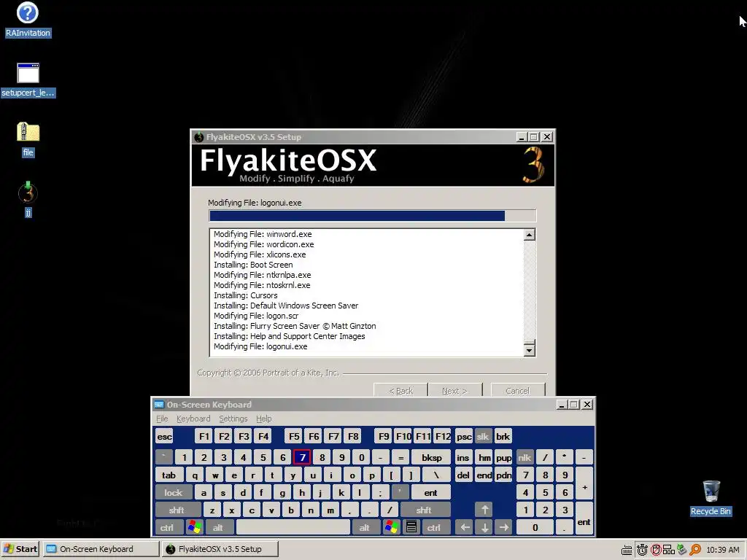This screenshot has height=560, width=747.
Task: Click the Start button
Action: [x=20, y=549]
